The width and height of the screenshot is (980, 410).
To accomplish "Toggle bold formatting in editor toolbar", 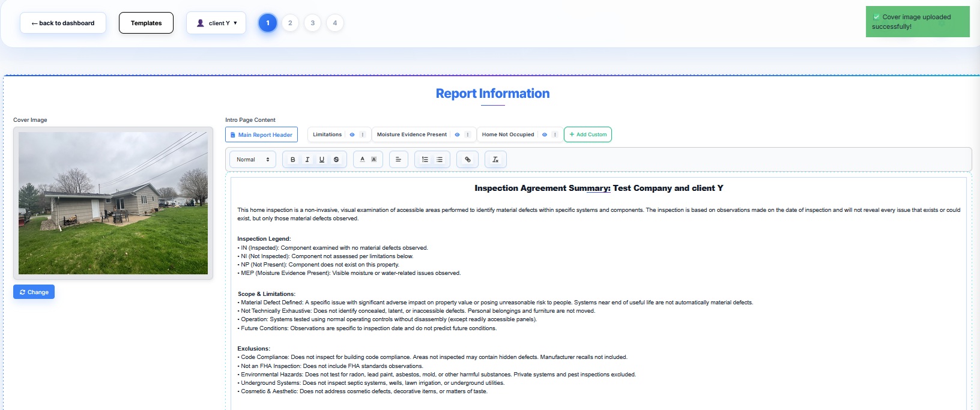I will 293,160.
